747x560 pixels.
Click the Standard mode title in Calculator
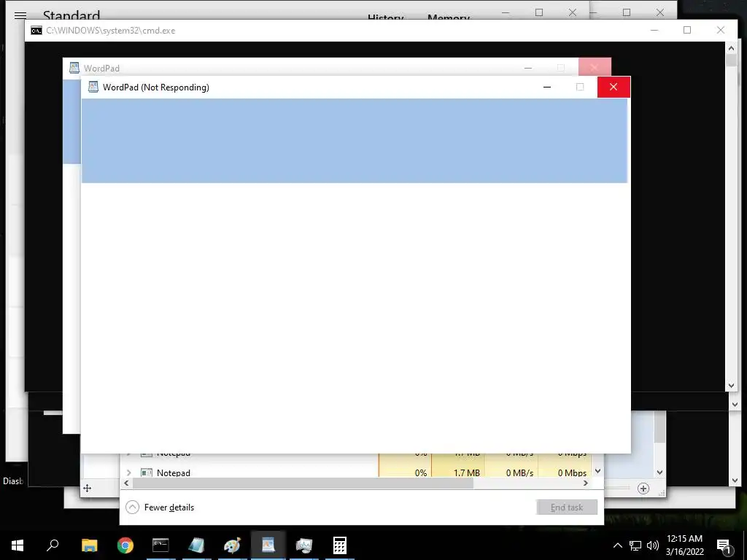71,15
